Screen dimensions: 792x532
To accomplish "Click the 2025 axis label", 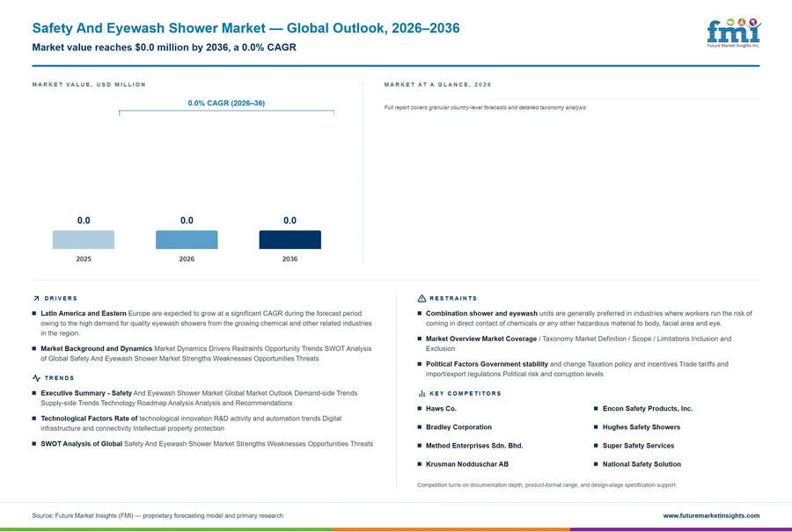I will tap(84, 259).
